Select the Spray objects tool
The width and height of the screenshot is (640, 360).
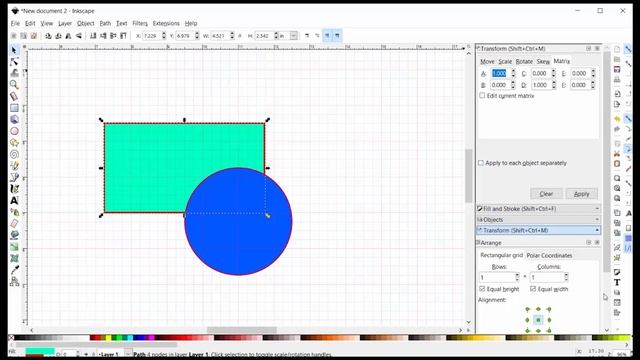click(x=14, y=212)
